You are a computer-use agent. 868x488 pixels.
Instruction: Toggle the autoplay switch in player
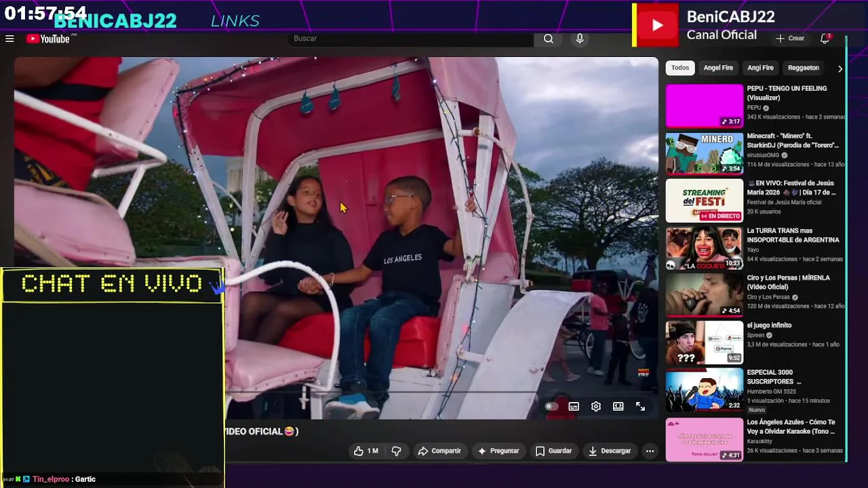pyautogui.click(x=551, y=407)
